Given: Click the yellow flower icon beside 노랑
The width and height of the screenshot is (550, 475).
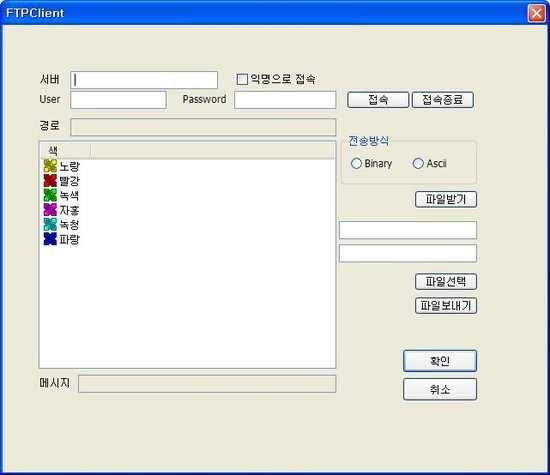Looking at the screenshot, I should [x=50, y=166].
